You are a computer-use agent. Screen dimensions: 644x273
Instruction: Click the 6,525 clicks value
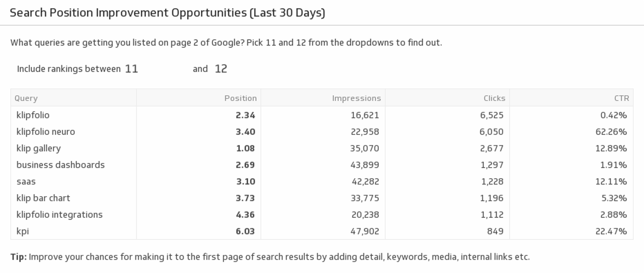pos(491,115)
